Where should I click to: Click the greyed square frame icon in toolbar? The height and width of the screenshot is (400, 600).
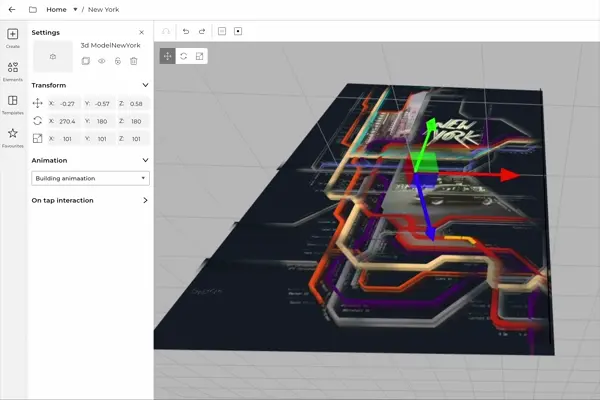[222, 31]
